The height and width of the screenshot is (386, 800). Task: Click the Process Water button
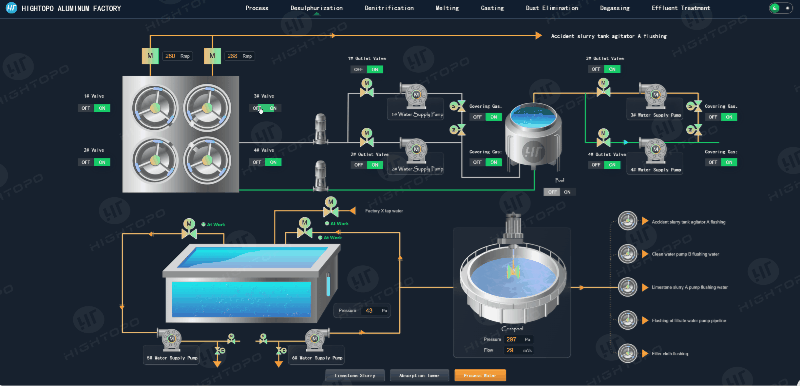tap(480, 375)
